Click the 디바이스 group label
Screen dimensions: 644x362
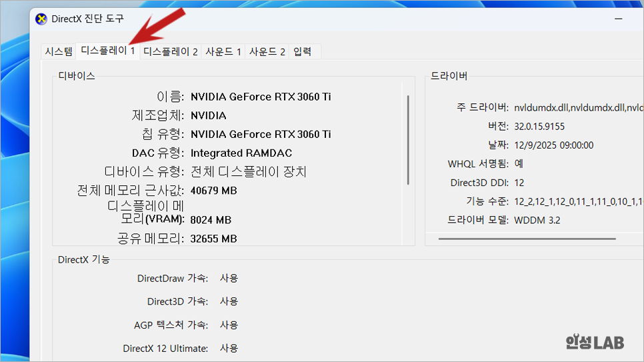click(x=77, y=76)
